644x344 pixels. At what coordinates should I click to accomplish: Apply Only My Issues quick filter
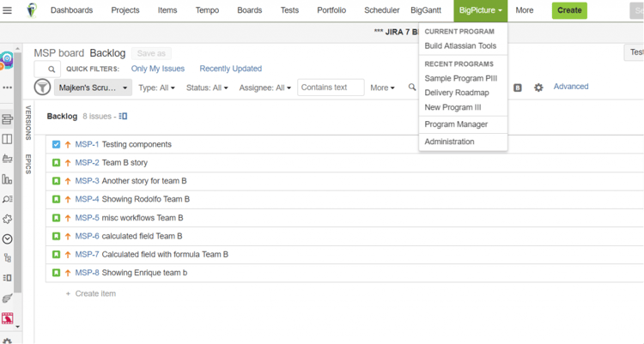(158, 69)
